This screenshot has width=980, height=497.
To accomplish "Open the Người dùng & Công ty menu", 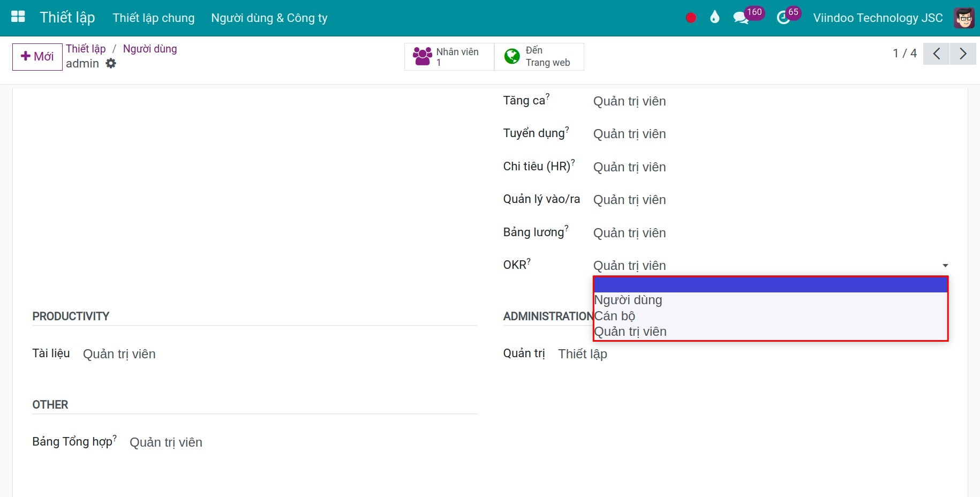I will [269, 18].
